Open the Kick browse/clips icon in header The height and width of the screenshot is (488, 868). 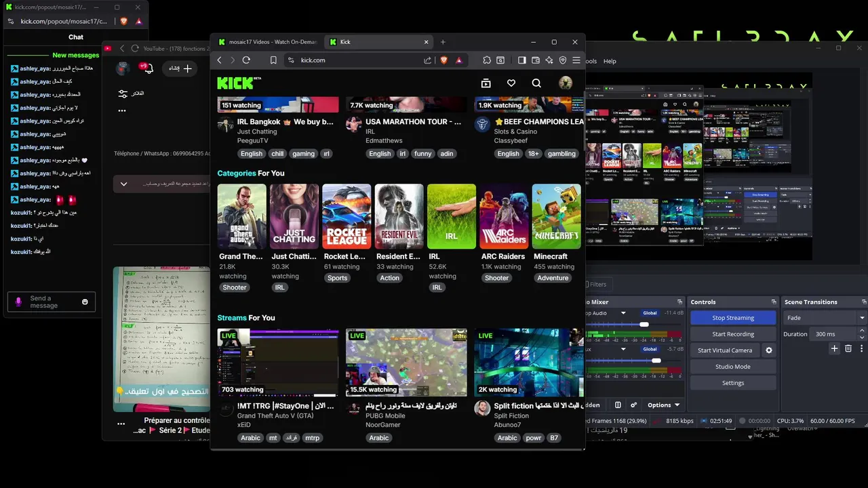click(x=486, y=83)
